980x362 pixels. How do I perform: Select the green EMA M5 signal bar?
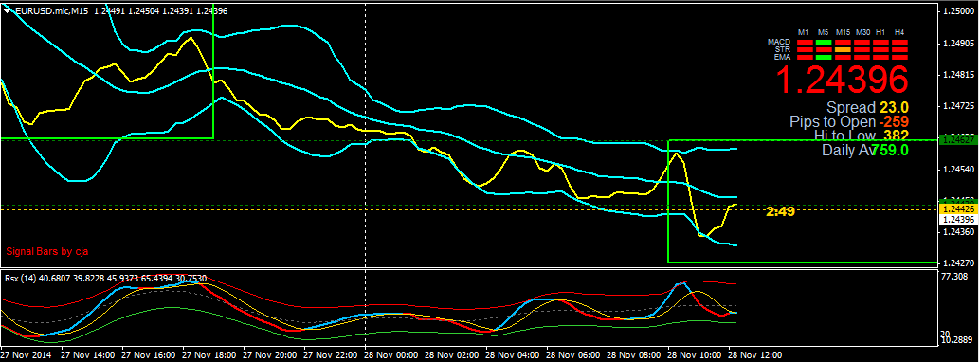tap(824, 57)
